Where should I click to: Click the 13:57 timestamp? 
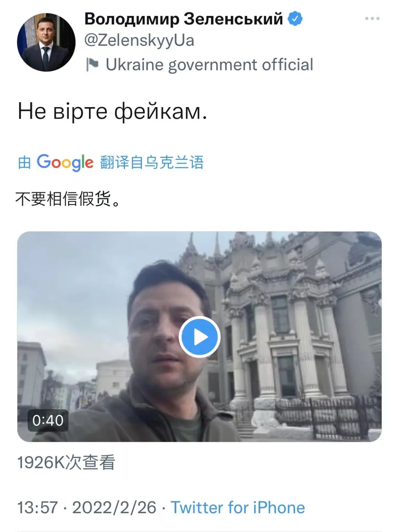pos(38,508)
